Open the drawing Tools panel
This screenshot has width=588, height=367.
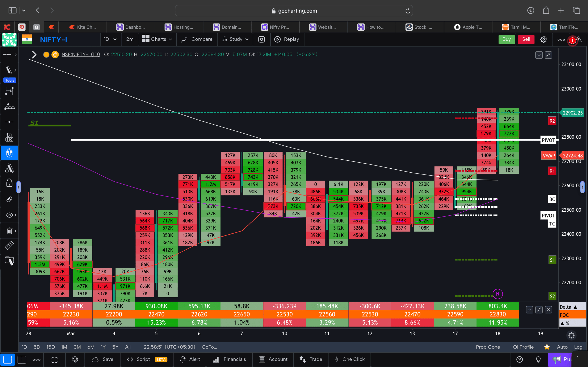click(9, 80)
